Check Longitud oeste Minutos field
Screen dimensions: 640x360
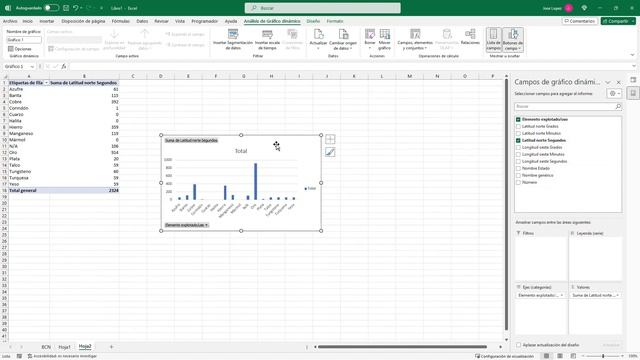[x=518, y=154]
